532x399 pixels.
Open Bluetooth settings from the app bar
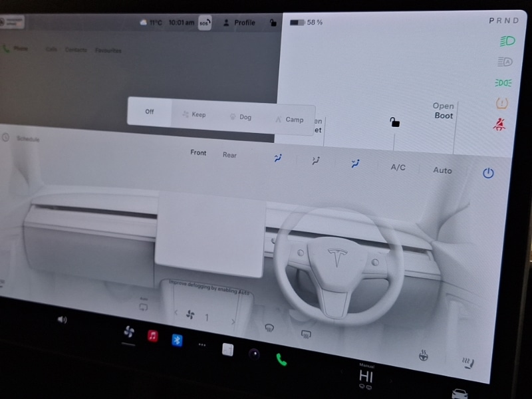(x=177, y=341)
